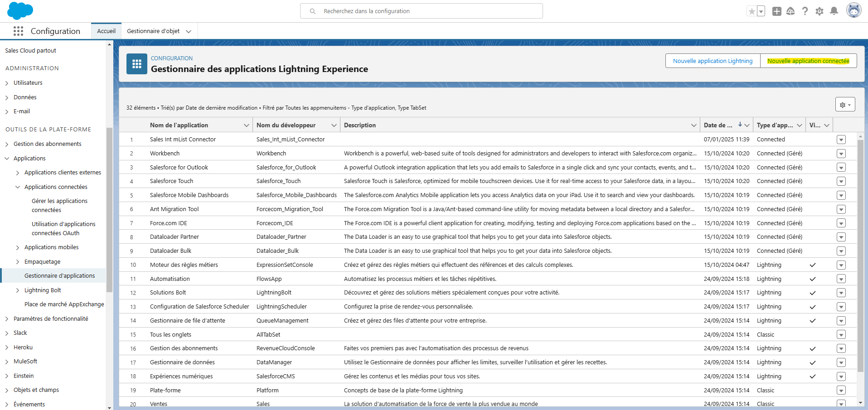The image size is (868, 410).
Task: Expand E-mail in the sidebar
Action: click(7, 111)
